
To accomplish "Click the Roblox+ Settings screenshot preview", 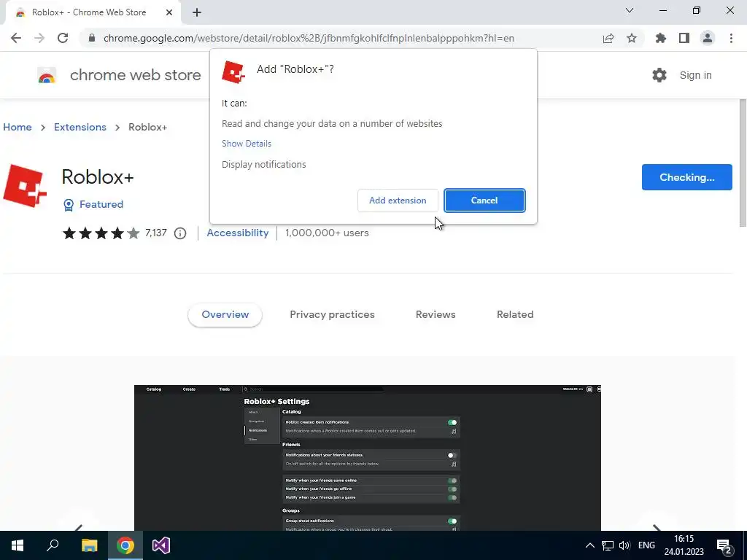I will (368, 458).
